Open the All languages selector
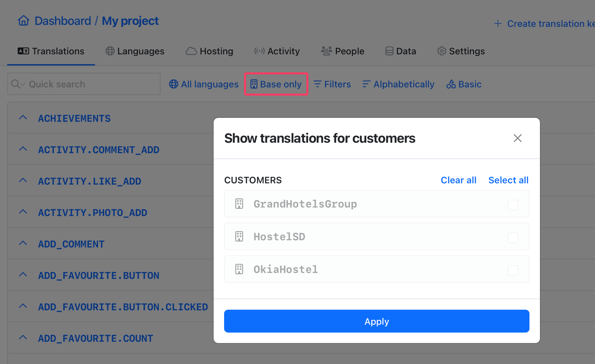 tap(204, 84)
